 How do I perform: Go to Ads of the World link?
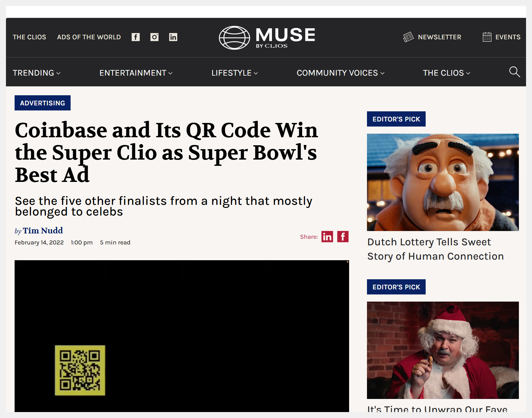click(89, 37)
